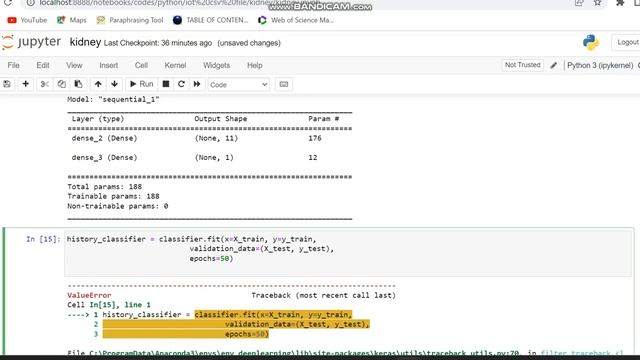
Task: Open the File menu
Action: (x=13, y=65)
